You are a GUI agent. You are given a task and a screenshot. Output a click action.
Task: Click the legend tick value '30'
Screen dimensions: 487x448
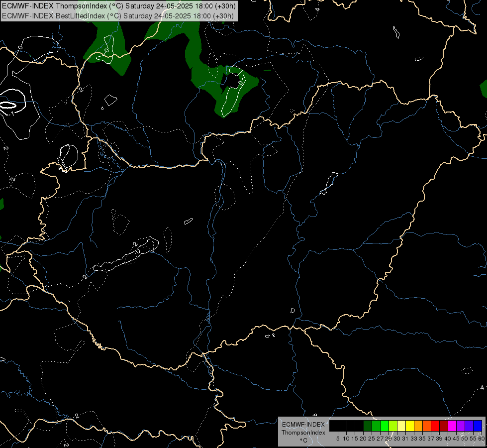397,439
